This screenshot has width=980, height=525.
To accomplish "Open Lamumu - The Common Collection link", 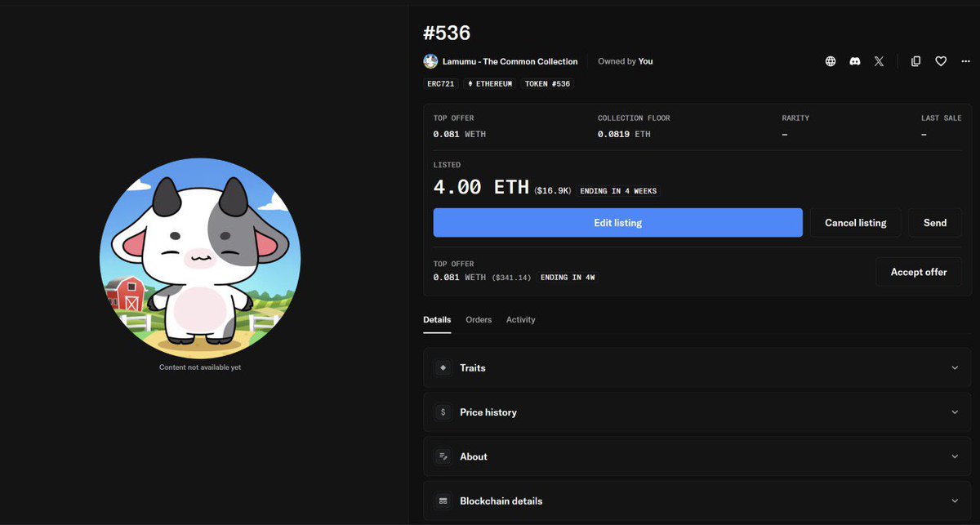I will (x=510, y=61).
